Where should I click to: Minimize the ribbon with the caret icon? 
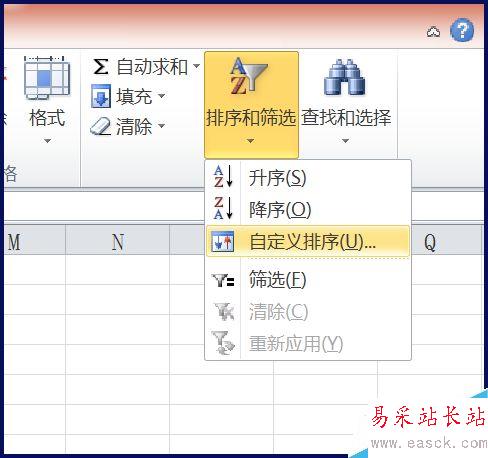[433, 32]
